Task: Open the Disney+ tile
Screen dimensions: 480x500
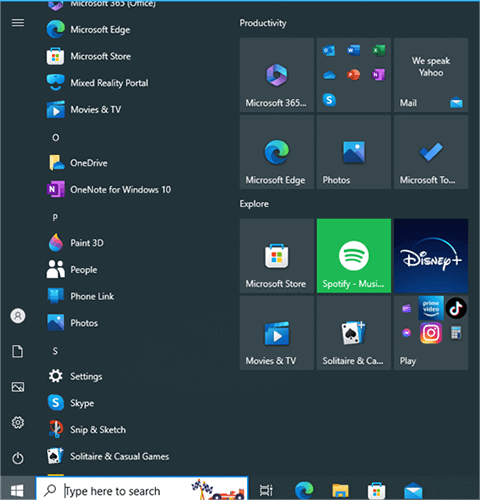Action: pyautogui.click(x=431, y=256)
